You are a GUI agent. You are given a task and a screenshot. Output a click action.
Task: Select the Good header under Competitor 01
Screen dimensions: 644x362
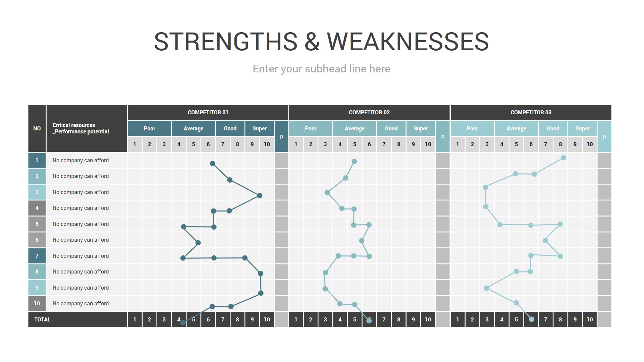(230, 128)
